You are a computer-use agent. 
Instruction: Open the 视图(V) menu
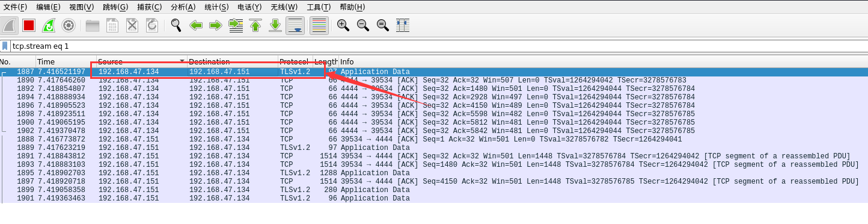pyautogui.click(x=82, y=7)
